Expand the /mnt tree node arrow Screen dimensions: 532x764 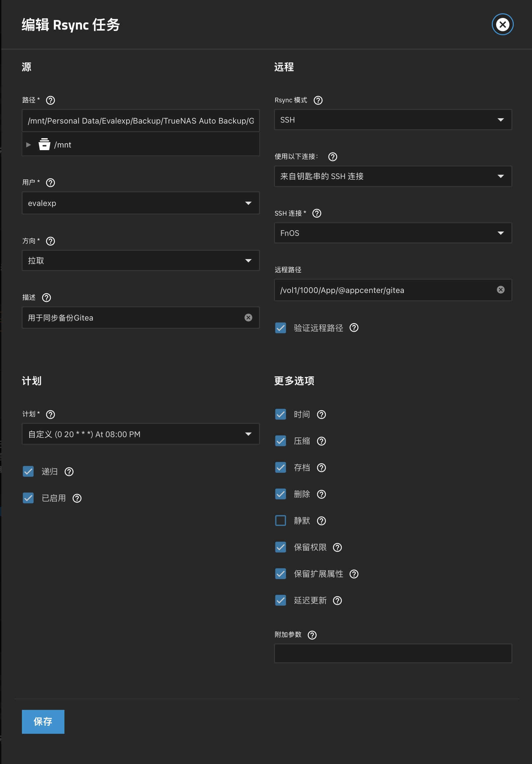coord(29,145)
